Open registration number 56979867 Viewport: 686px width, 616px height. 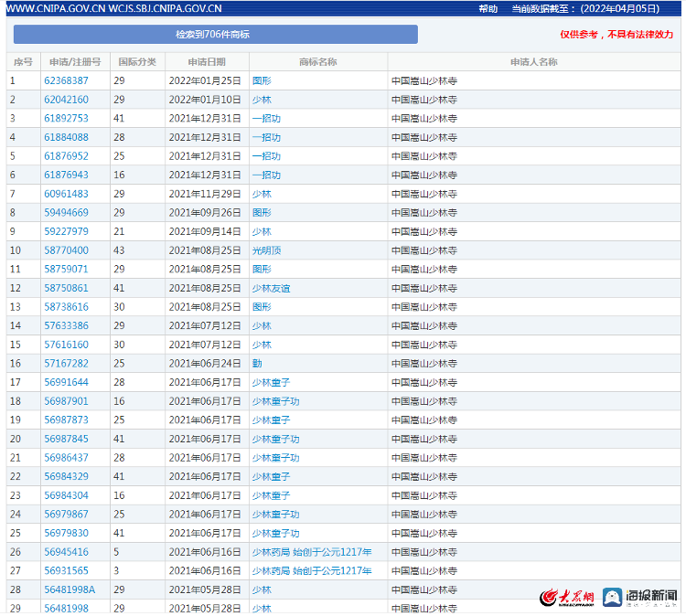pyautogui.click(x=66, y=515)
